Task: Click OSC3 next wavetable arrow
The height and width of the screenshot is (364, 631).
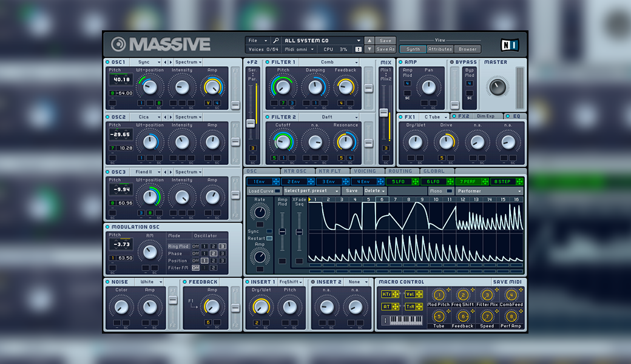Action: pos(170,172)
